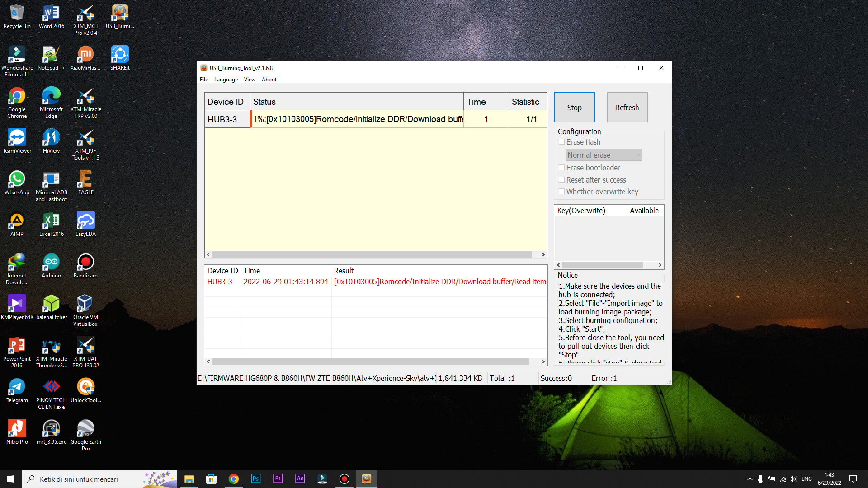The width and height of the screenshot is (868, 488).
Task: Click the Refresh button in USB Burning Tool
Action: click(x=627, y=107)
